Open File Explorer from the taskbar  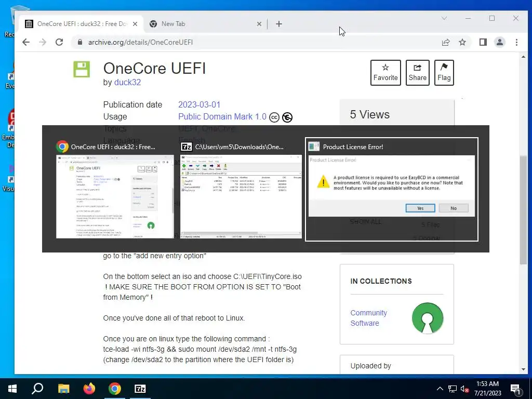click(x=63, y=389)
